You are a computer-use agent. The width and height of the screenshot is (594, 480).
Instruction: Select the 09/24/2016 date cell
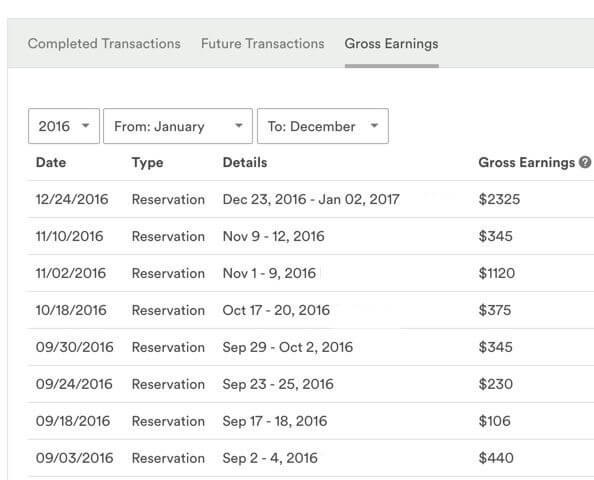(x=74, y=384)
